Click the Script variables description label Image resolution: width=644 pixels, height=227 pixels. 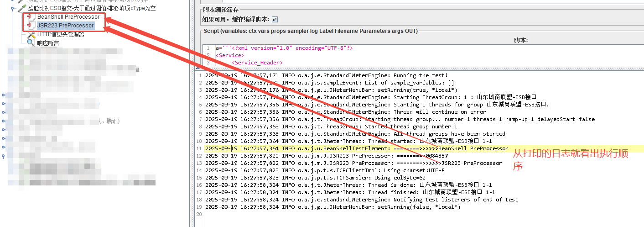[x=311, y=31]
